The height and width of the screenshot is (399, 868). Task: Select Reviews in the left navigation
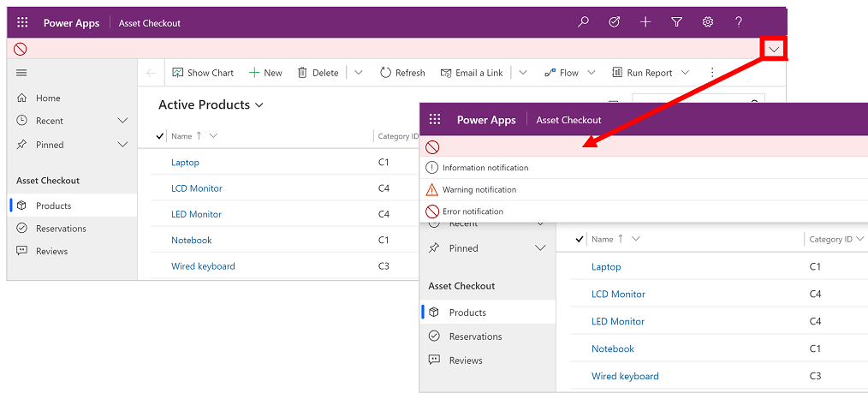tap(51, 251)
